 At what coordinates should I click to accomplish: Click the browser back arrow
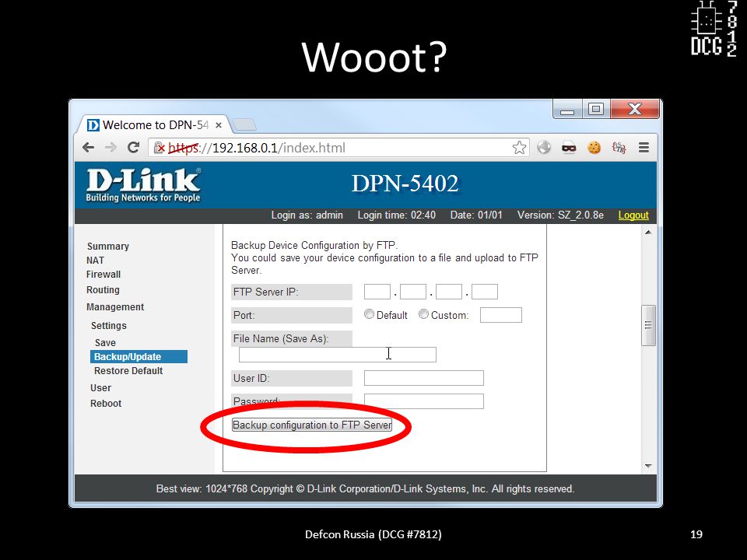tap(88, 148)
